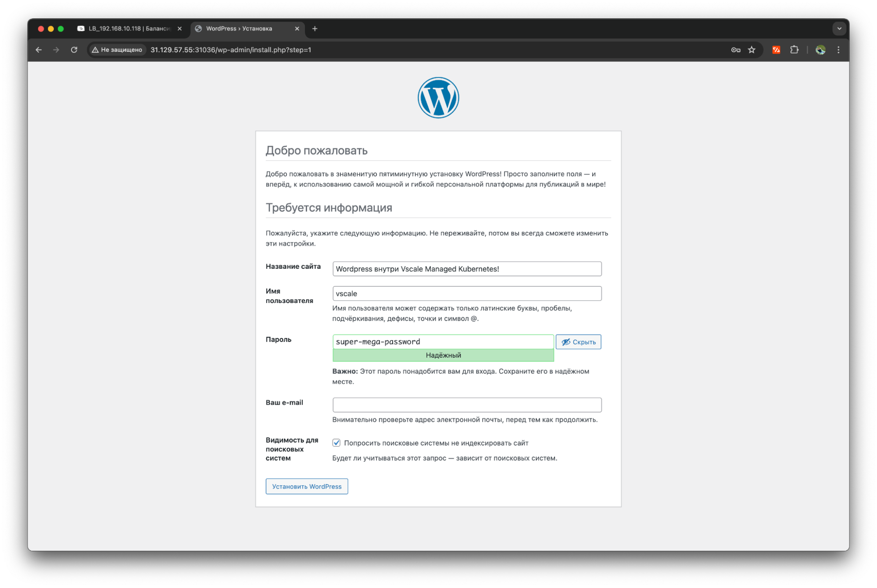877x588 pixels.
Task: Open the Extensions puzzle icon
Action: click(x=794, y=50)
